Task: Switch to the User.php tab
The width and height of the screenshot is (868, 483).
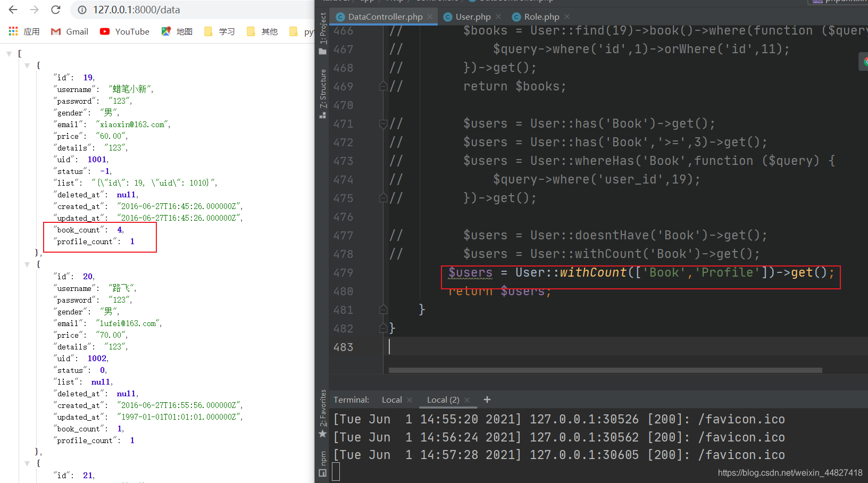Action: [x=473, y=16]
